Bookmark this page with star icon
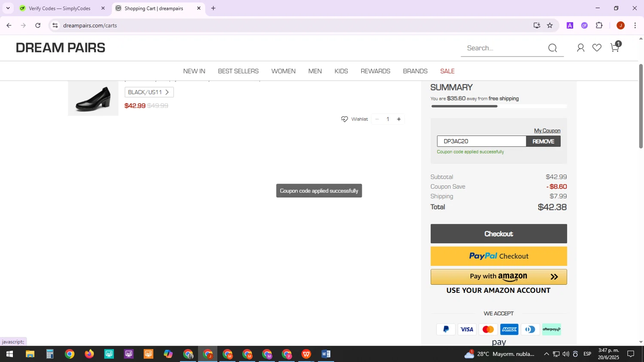Viewport: 644px width, 362px height. point(550,26)
